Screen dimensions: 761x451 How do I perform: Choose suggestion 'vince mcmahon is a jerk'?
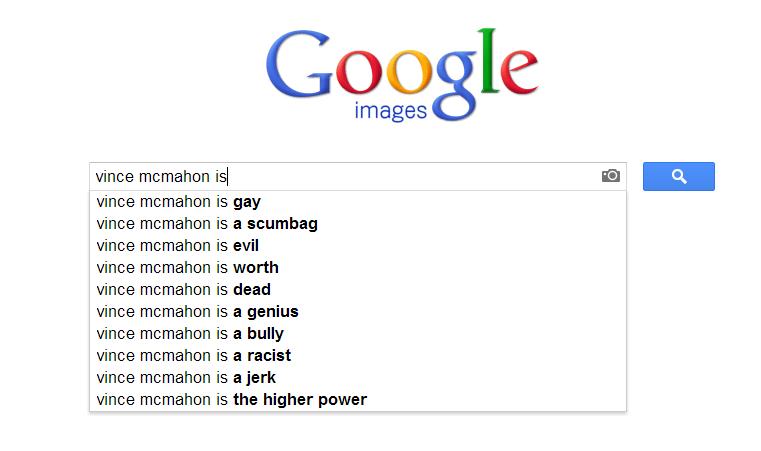pos(358,378)
